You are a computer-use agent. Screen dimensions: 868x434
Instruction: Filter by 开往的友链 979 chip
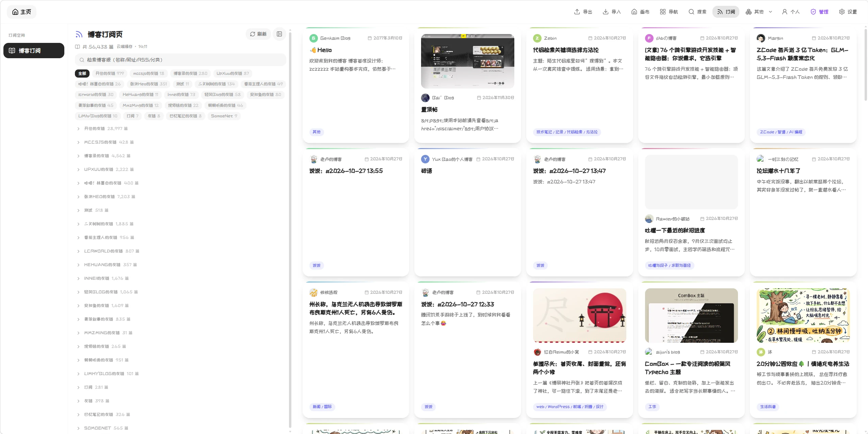110,73
